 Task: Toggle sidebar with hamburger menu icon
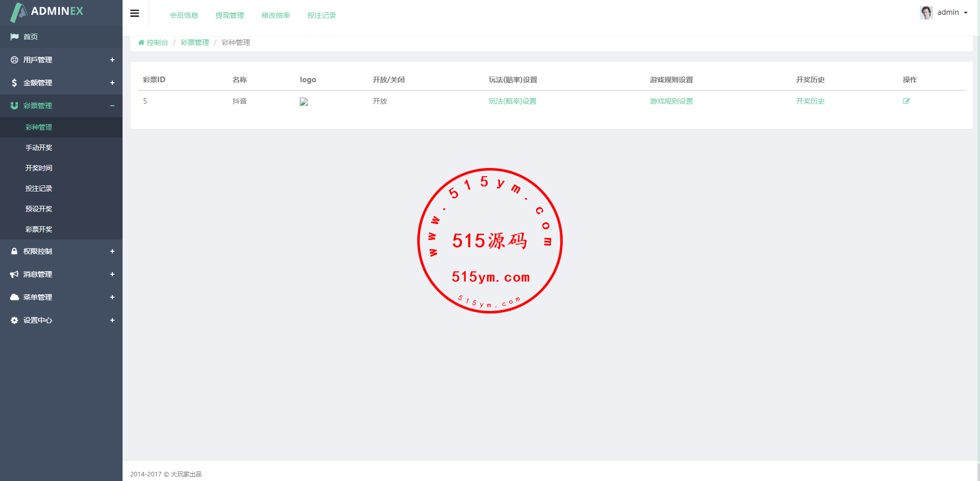(x=135, y=14)
